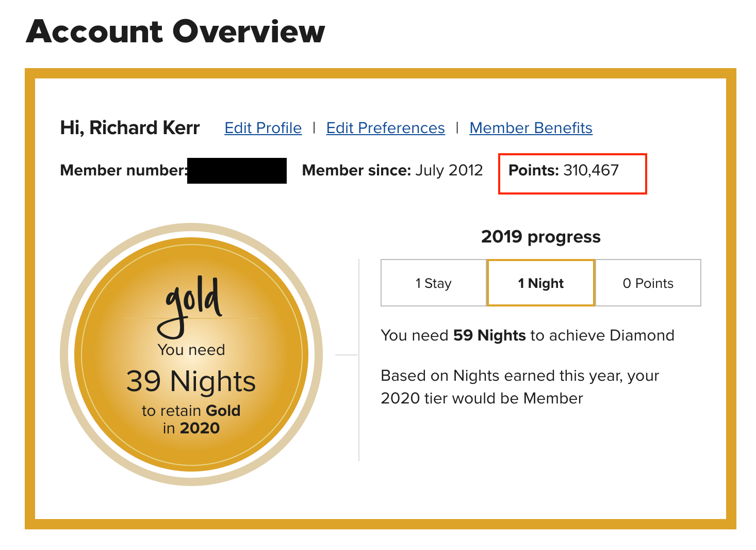Click the 59 Nights to achieve Diamond message
The width and height of the screenshot is (756, 550).
(527, 335)
